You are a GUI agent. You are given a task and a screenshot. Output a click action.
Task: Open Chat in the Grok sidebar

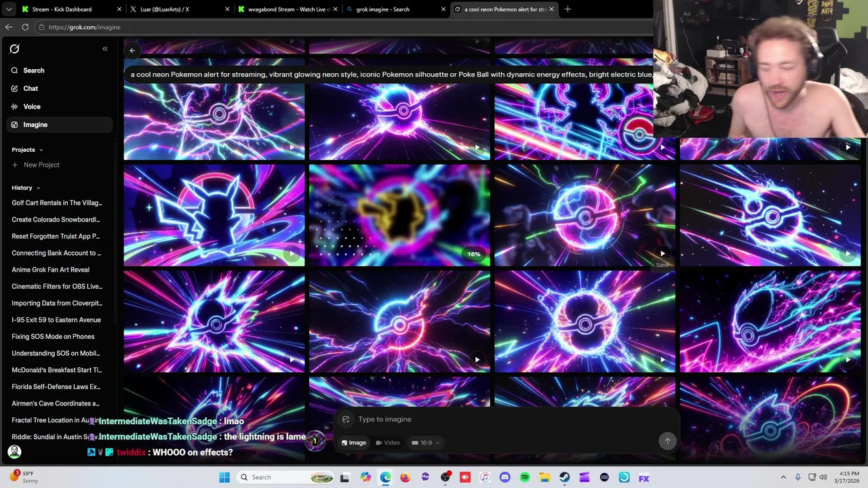[60, 89]
